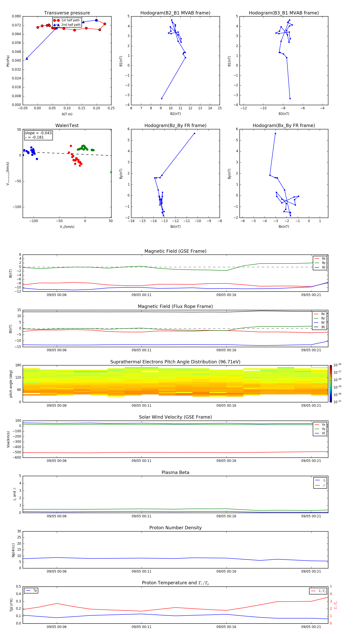Click the 'Magnetic Field (Flux Rope Frame)' title
The image size is (351, 644).
[x=175, y=307]
